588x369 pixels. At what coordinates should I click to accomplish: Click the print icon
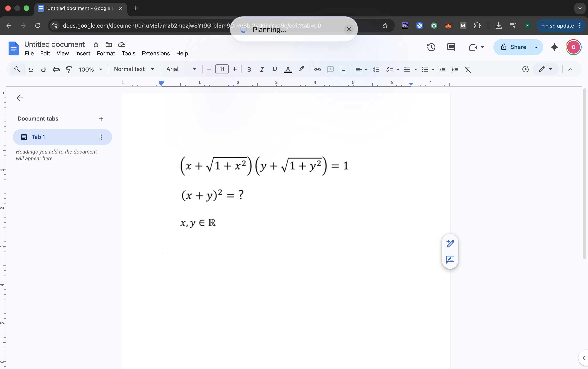(56, 70)
